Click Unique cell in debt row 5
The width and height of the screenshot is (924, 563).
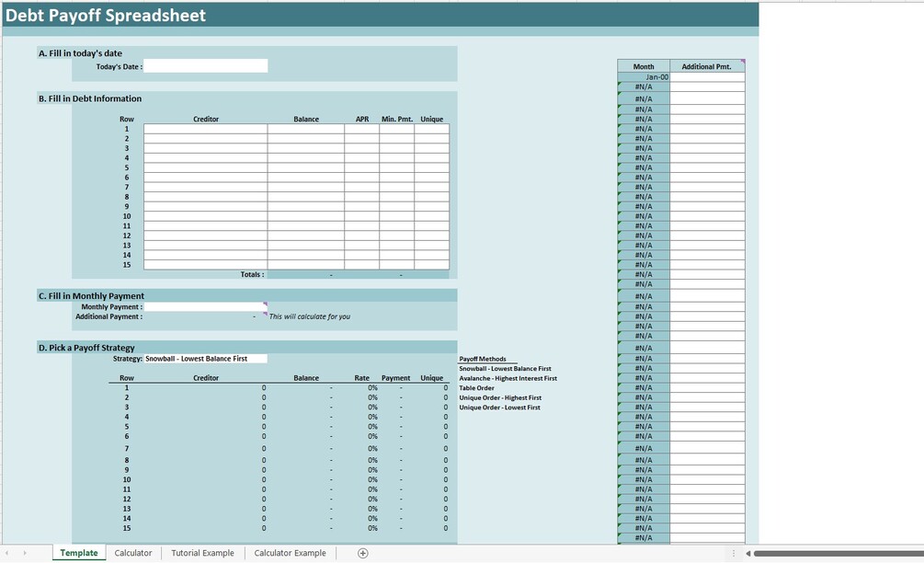pyautogui.click(x=431, y=167)
